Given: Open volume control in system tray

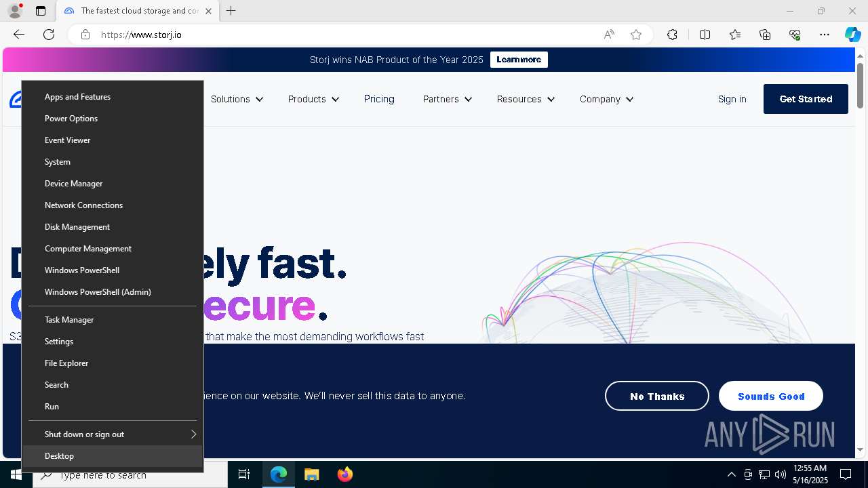Looking at the screenshot, I should coord(781,474).
